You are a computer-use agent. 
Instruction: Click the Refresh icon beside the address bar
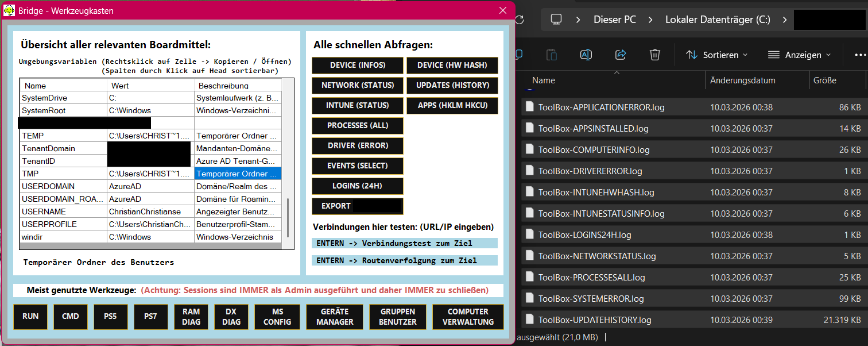tap(520, 19)
